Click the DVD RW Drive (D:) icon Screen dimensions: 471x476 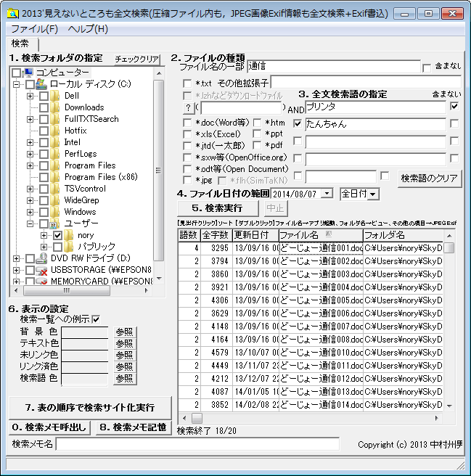tap(42, 258)
